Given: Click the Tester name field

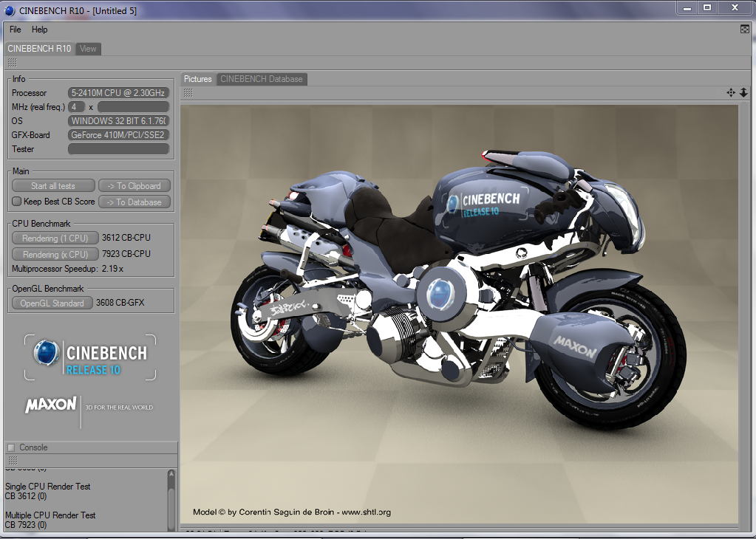Looking at the screenshot, I should pyautogui.click(x=118, y=149).
